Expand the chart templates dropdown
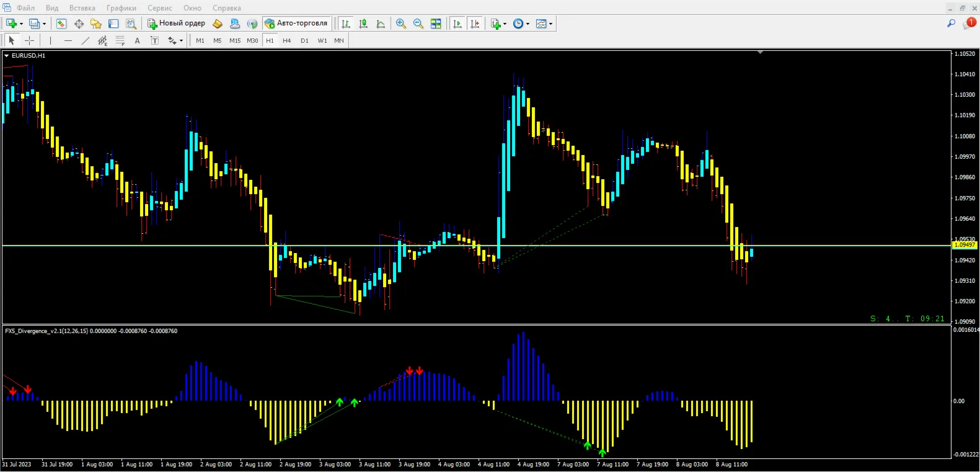980x472 pixels. click(544, 24)
